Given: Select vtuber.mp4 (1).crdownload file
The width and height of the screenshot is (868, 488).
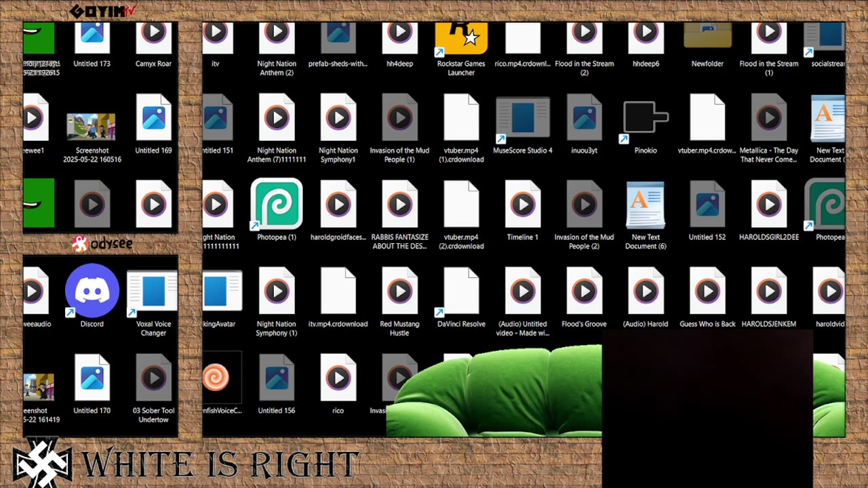Looking at the screenshot, I should click(x=461, y=117).
